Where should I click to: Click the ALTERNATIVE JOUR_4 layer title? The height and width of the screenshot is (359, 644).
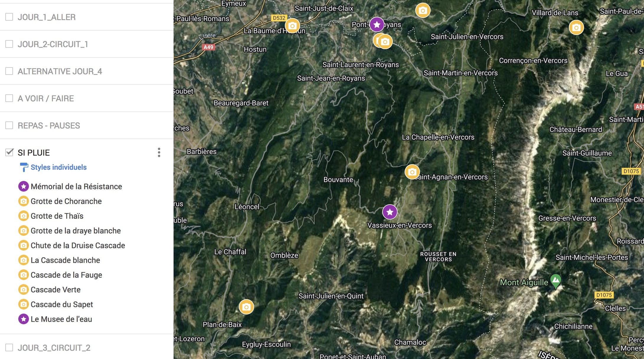tap(60, 71)
